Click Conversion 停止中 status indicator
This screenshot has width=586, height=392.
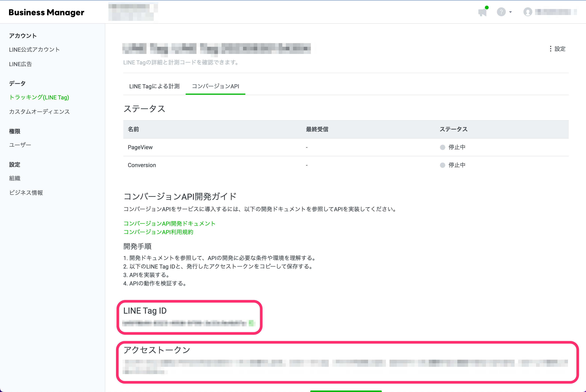(x=453, y=165)
